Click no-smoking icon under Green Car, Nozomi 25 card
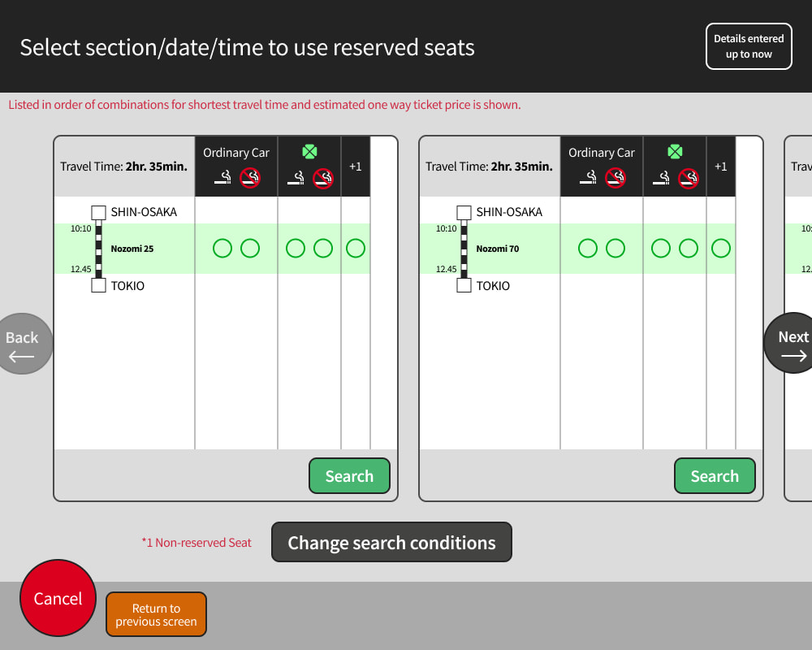The width and height of the screenshot is (812, 650). [x=323, y=178]
